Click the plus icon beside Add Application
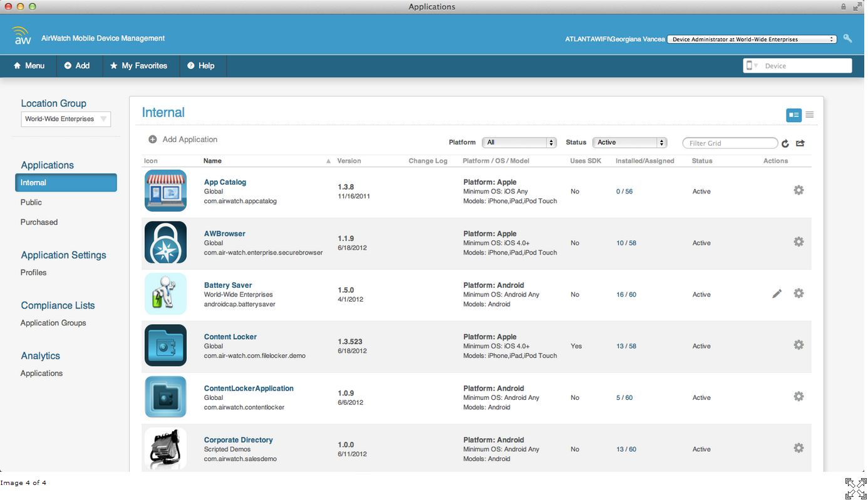The image size is (868, 500). click(152, 139)
